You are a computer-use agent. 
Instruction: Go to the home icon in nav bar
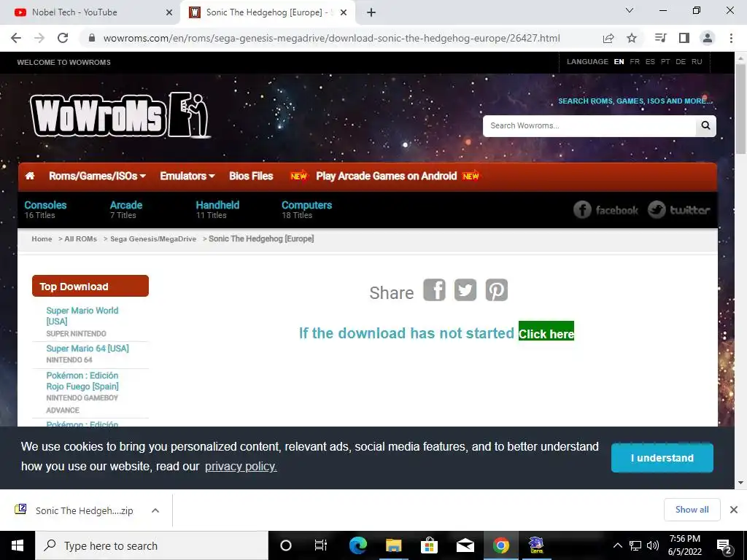(x=29, y=176)
